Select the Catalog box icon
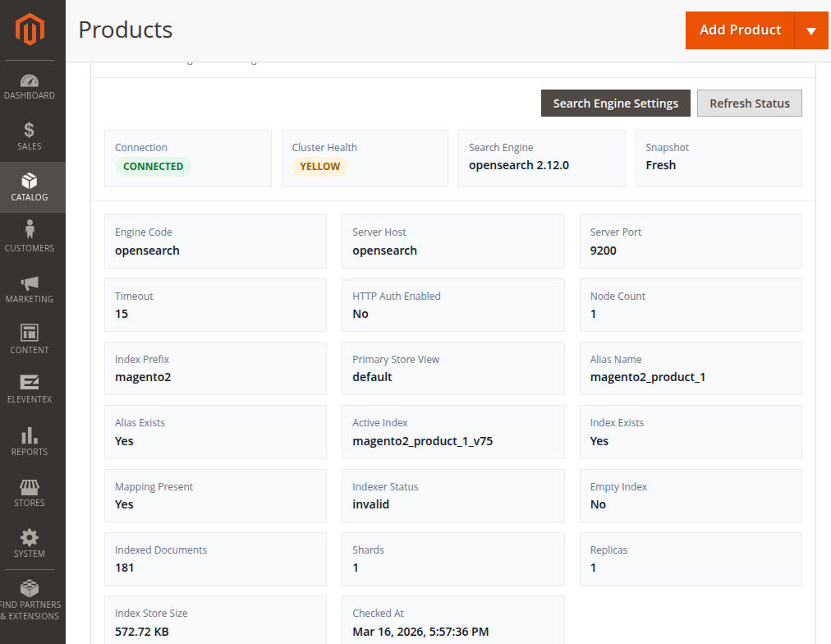Viewport: 831px width, 644px height. [x=30, y=181]
